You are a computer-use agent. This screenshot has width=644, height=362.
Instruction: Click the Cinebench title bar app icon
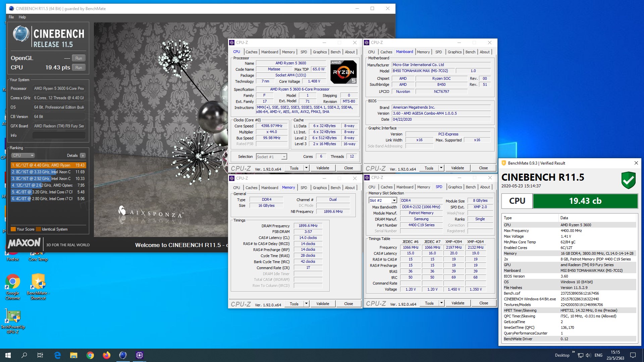pos(11,8)
